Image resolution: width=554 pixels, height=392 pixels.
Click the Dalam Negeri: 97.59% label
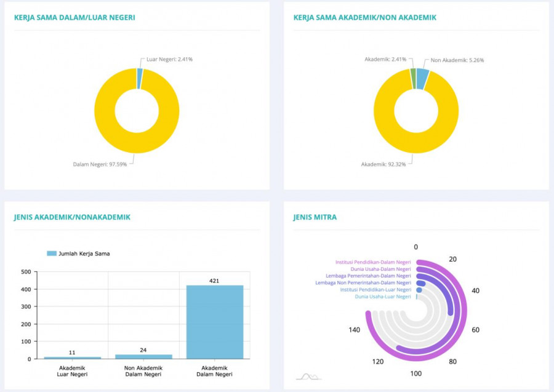coord(100,164)
